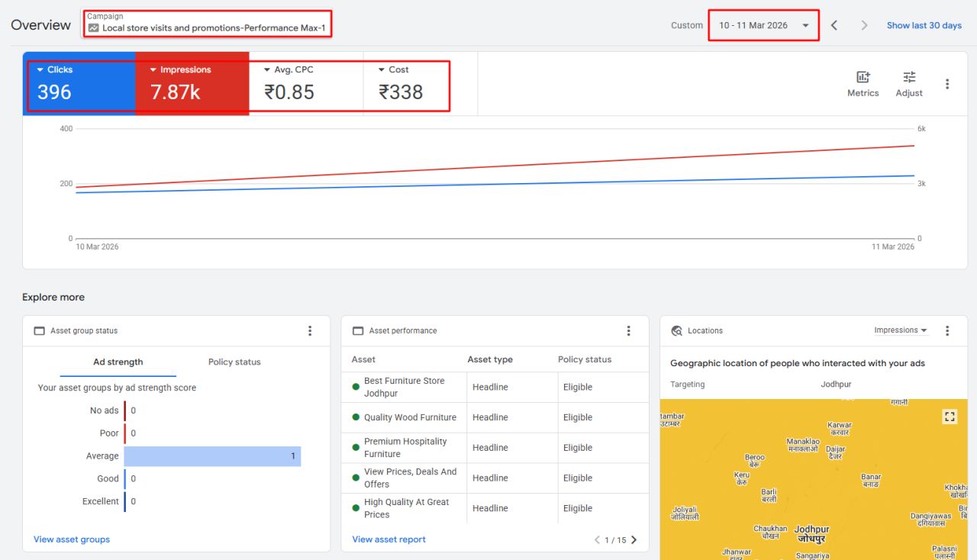Open the Metrics chart icon
This screenshot has height=560, width=977.
click(x=863, y=77)
